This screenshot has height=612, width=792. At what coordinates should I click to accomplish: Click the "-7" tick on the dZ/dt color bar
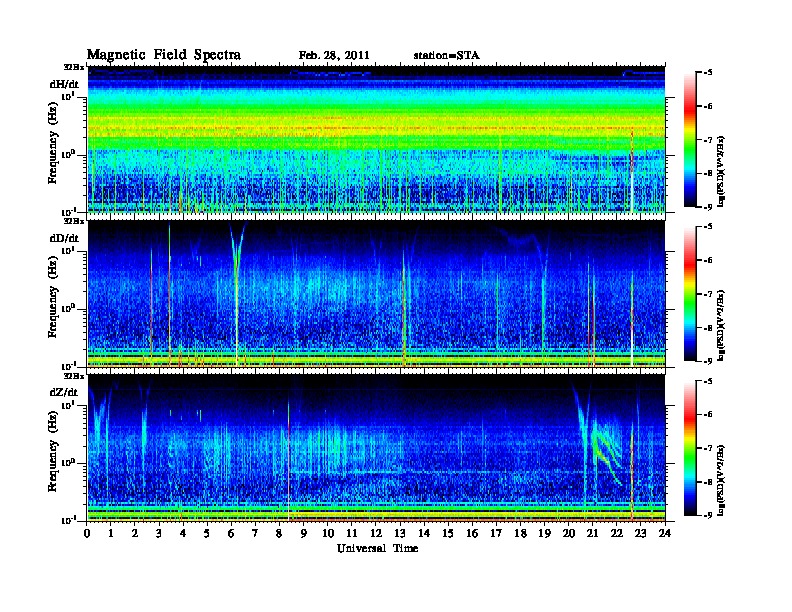pos(707,448)
